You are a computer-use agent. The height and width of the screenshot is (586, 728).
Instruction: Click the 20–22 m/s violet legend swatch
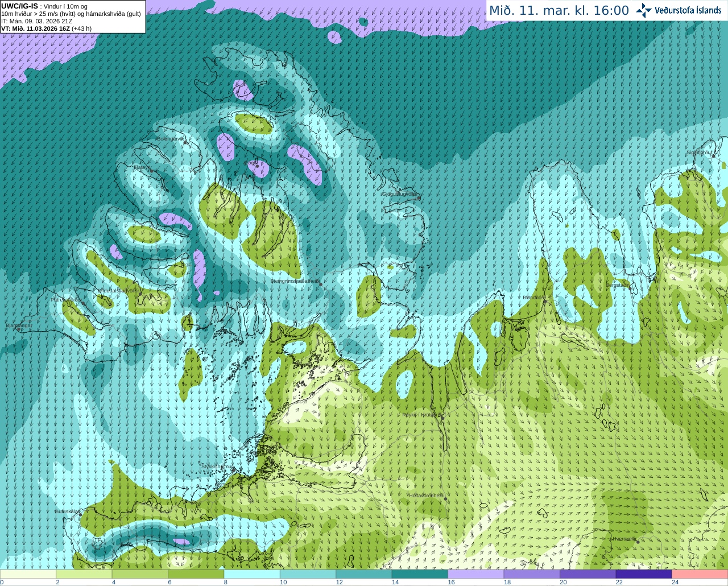tap(588, 573)
